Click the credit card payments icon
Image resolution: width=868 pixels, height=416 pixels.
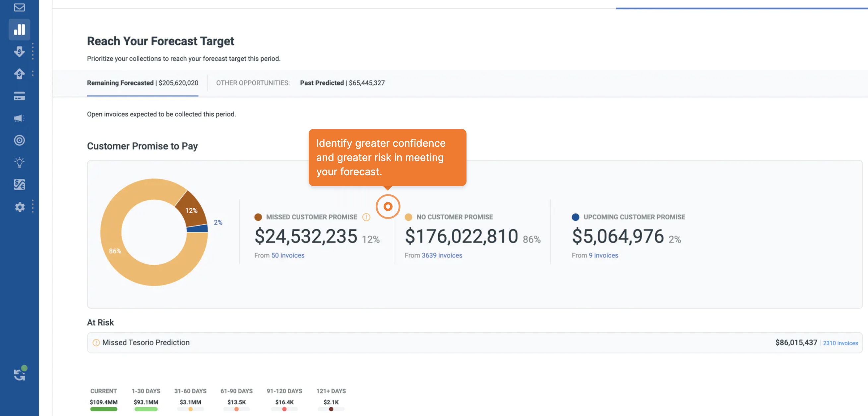coord(19,96)
